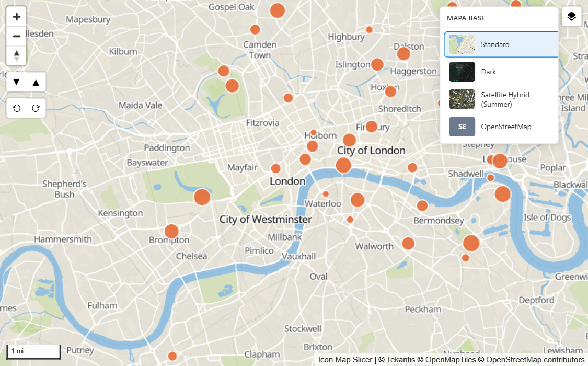Toggle the base map layers button
Screen dimensions: 588x366
(571, 17)
